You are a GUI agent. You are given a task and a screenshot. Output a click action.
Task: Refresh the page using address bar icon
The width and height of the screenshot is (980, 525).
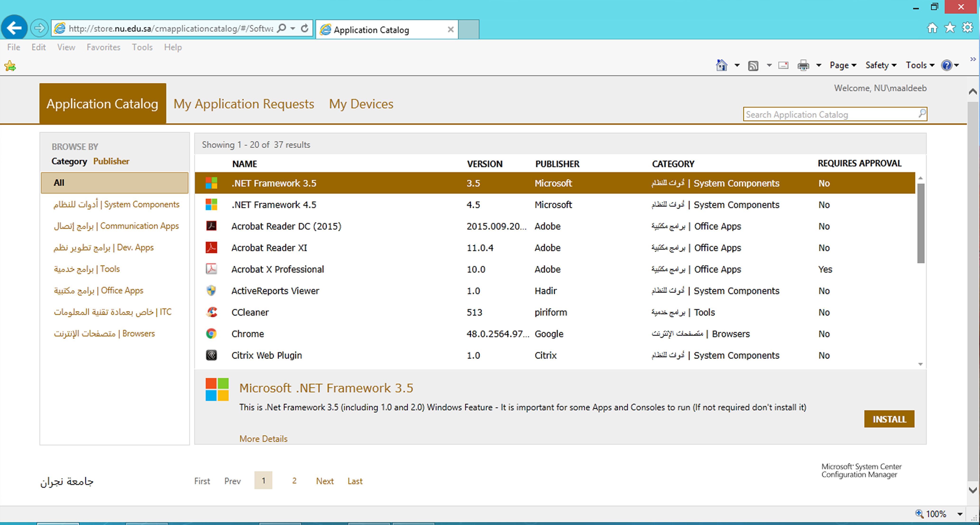(x=305, y=28)
